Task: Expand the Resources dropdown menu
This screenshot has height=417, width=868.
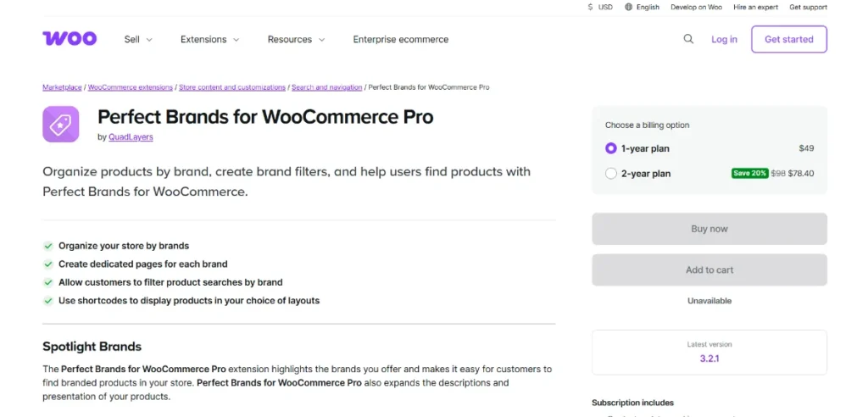Action: (x=296, y=39)
